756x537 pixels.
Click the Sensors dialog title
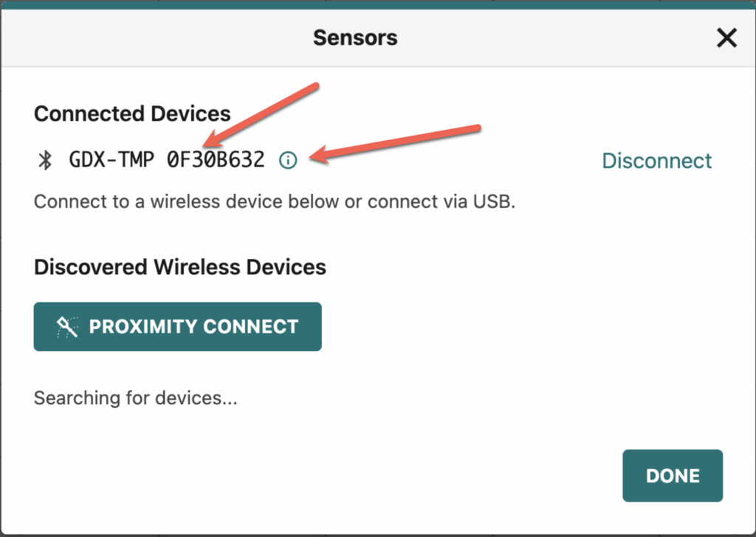click(x=355, y=38)
